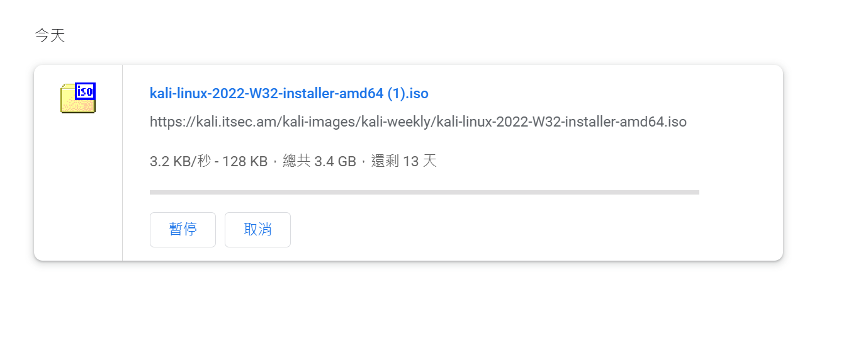The height and width of the screenshot is (340, 868).
Task: Click the grey download progress bar
Action: coord(424,192)
